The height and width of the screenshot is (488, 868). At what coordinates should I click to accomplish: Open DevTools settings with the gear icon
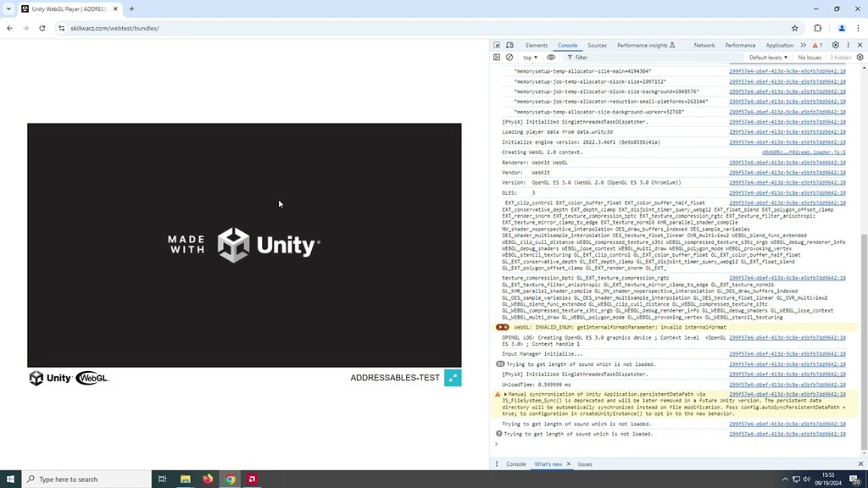835,45
